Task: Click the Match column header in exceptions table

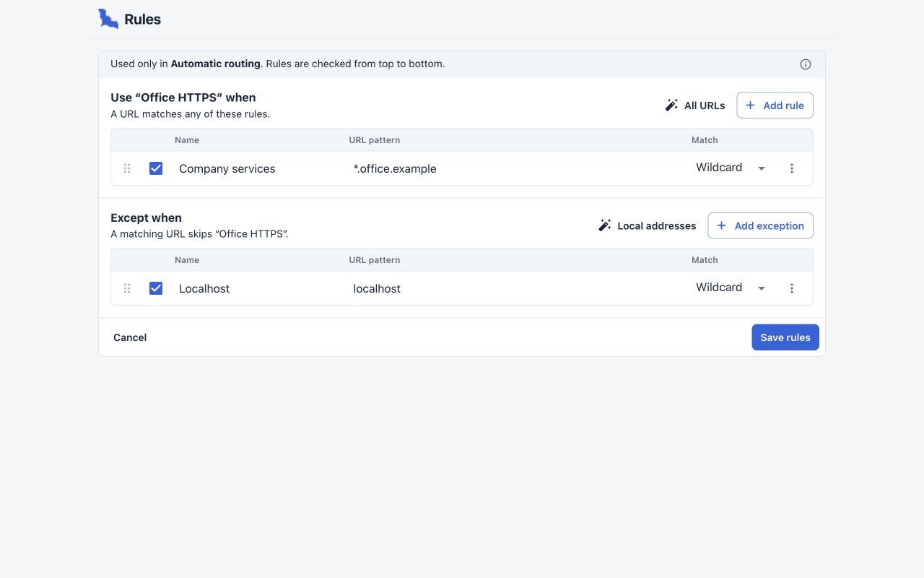Action: pyautogui.click(x=705, y=260)
